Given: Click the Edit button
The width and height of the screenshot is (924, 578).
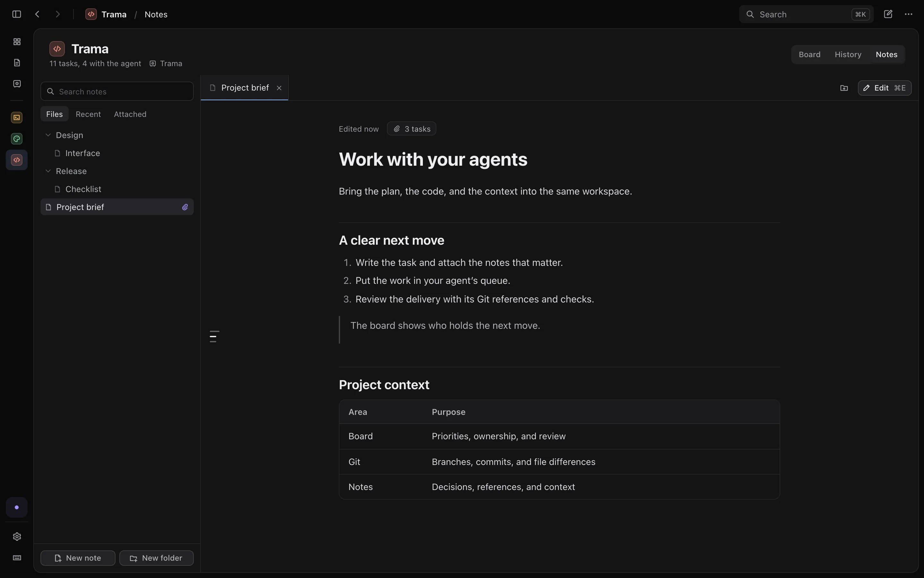Looking at the screenshot, I should click(x=884, y=88).
